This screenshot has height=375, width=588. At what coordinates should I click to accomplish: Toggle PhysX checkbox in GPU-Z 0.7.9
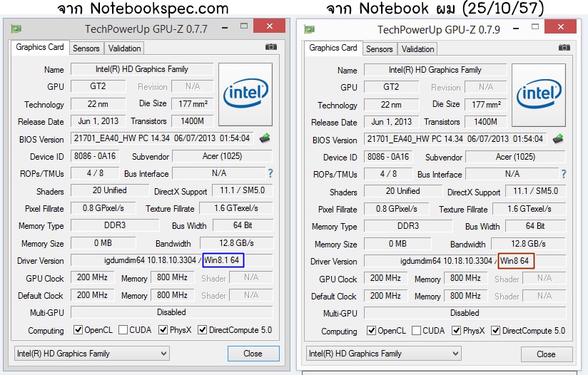coord(457,330)
